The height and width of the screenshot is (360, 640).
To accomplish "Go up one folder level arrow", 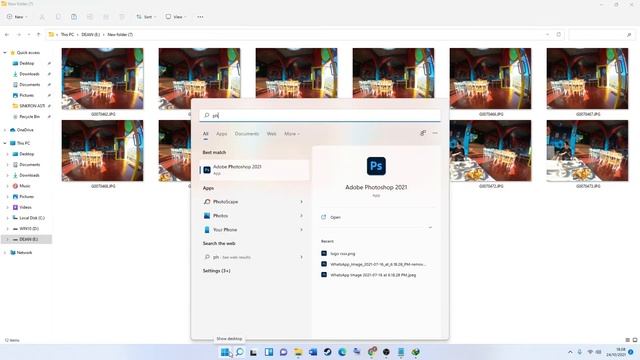I will pos(38,35).
